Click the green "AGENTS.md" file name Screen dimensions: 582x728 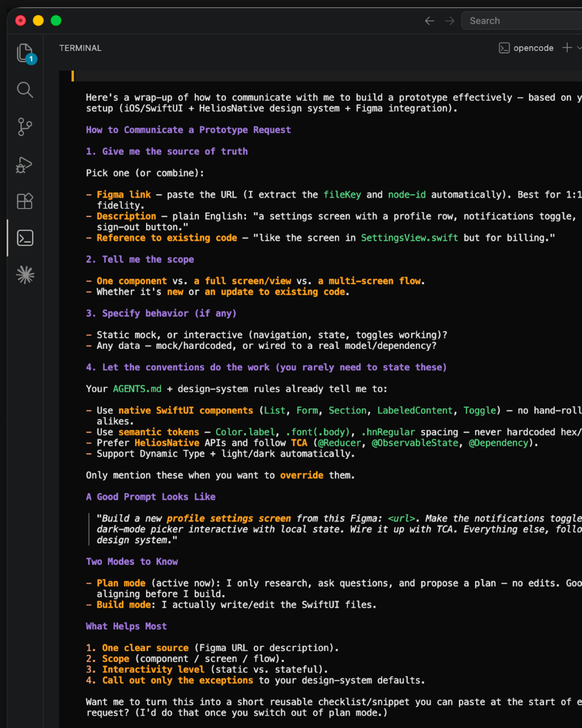point(137,389)
